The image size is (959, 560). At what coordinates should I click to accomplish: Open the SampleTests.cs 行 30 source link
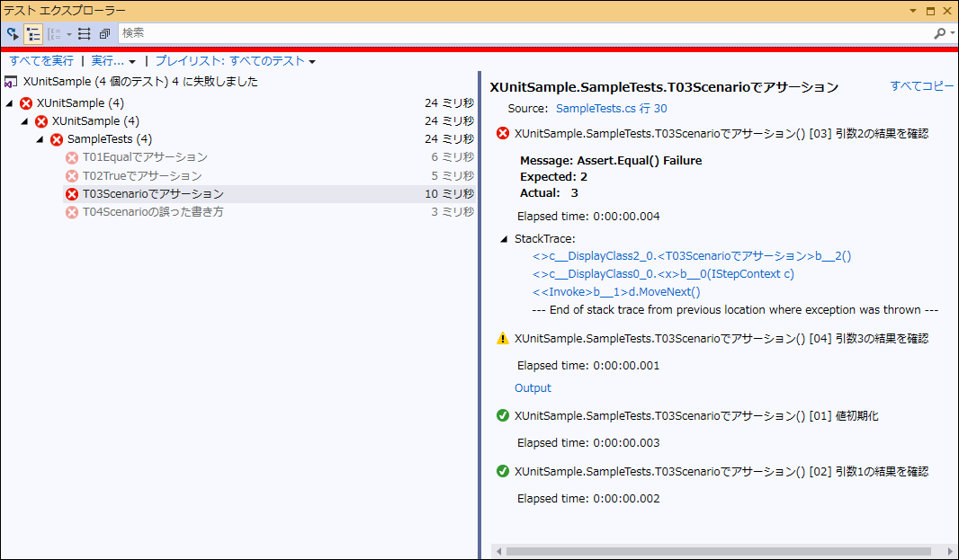click(612, 108)
